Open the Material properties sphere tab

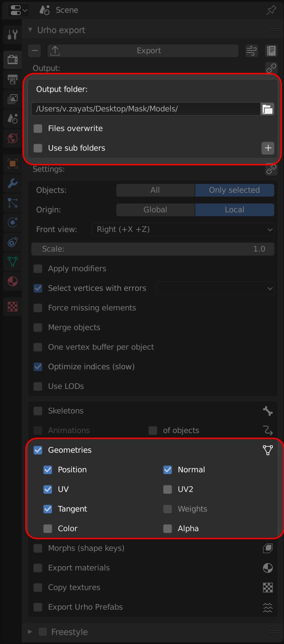click(x=13, y=281)
